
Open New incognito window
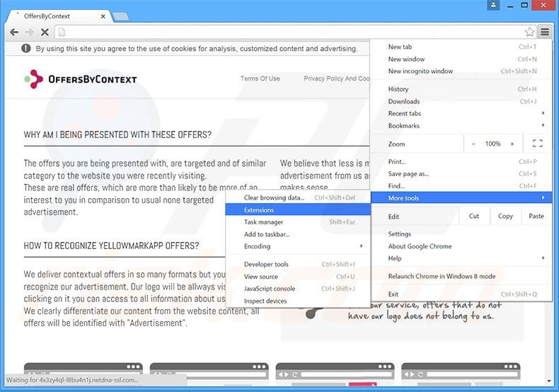click(x=461, y=71)
